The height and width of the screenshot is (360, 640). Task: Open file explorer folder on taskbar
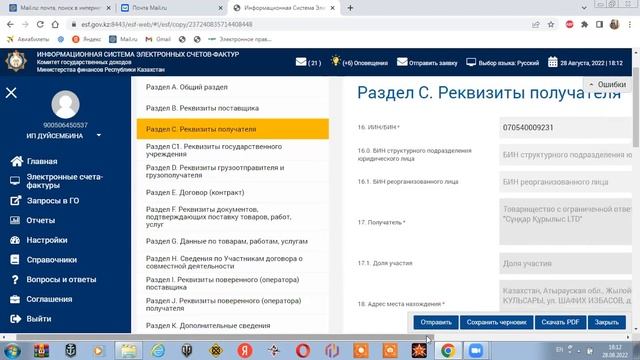pyautogui.click(x=129, y=351)
